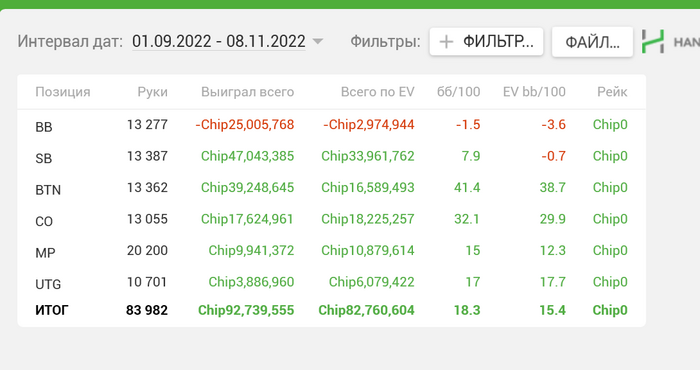Image resolution: width=700 pixels, height=370 pixels.
Task: Click the ИТОГ totals row
Action: click(331, 310)
